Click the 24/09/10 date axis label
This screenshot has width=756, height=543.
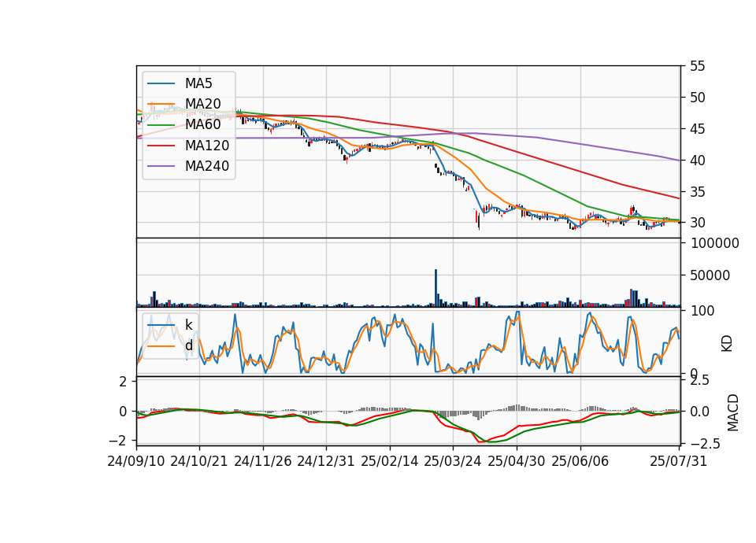tap(136, 461)
